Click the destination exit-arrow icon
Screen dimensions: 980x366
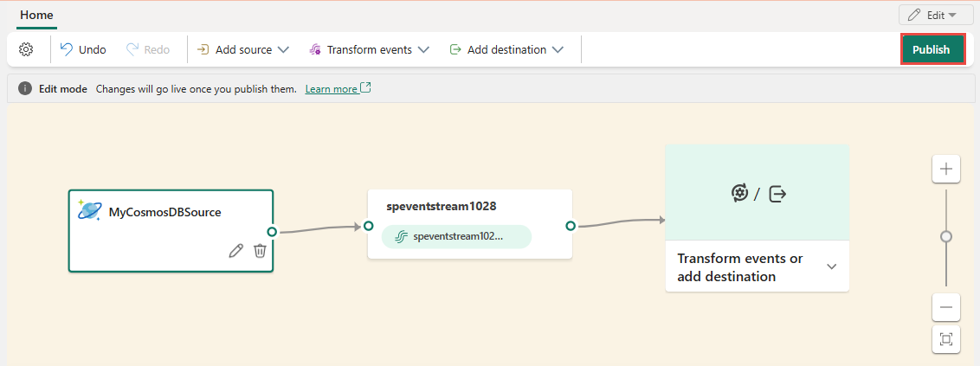(777, 194)
